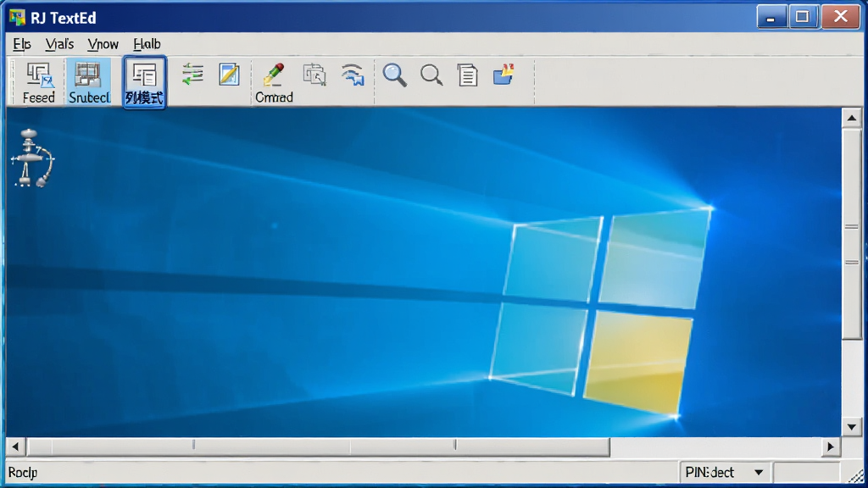The height and width of the screenshot is (488, 868).
Task: Click the horizontal scrollbar left arrow
Action: pyautogui.click(x=15, y=446)
